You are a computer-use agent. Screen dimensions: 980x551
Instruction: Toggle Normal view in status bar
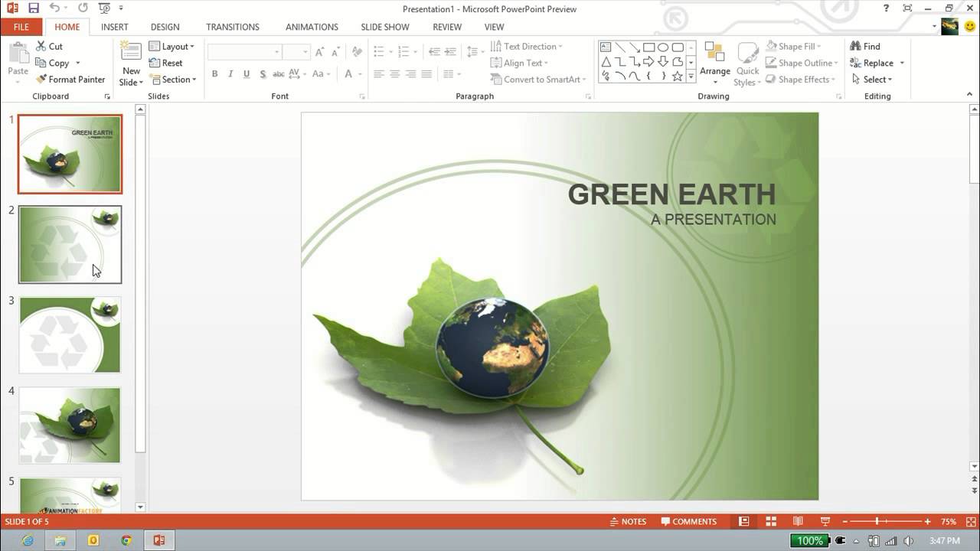point(743,521)
